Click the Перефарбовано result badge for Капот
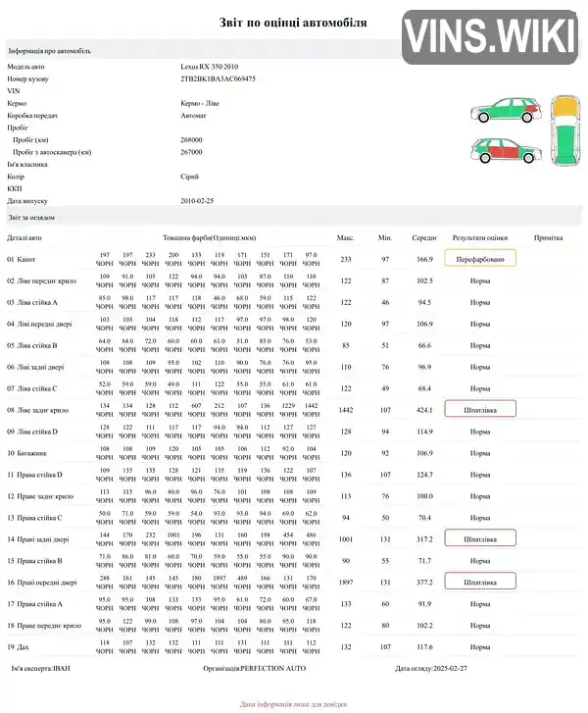This screenshot has height=713, width=588. (480, 259)
